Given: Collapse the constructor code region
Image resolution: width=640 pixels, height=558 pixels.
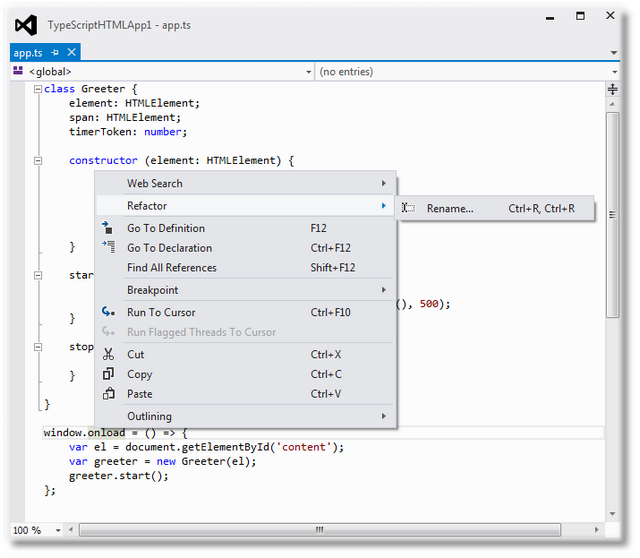Looking at the screenshot, I should 37,160.
